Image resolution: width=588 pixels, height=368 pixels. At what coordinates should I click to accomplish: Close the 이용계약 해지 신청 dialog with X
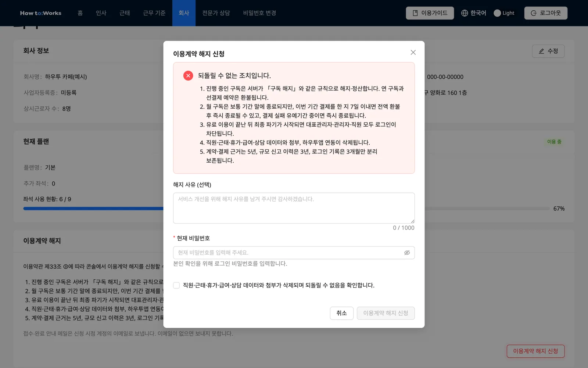[413, 52]
